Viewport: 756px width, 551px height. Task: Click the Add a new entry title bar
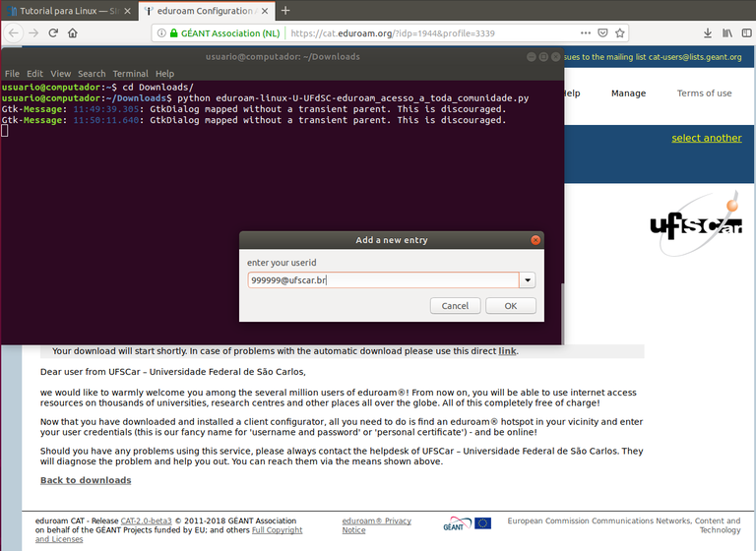(x=392, y=240)
